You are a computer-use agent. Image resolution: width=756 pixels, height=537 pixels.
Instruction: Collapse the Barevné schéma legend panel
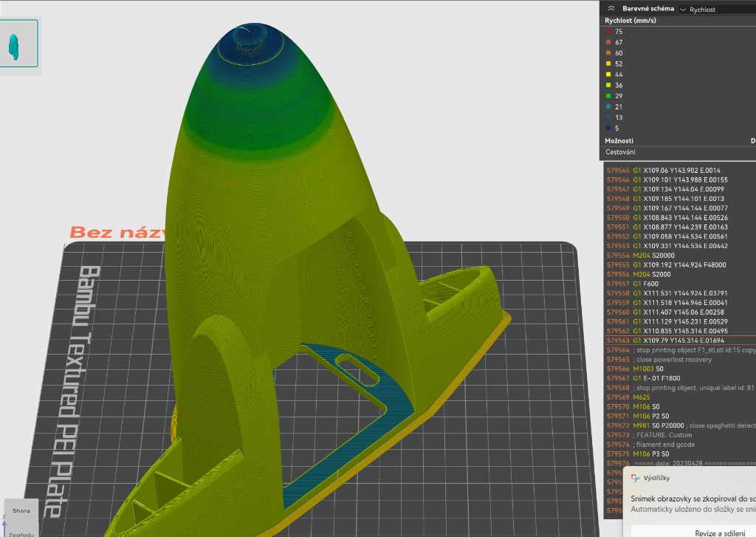[x=611, y=9]
